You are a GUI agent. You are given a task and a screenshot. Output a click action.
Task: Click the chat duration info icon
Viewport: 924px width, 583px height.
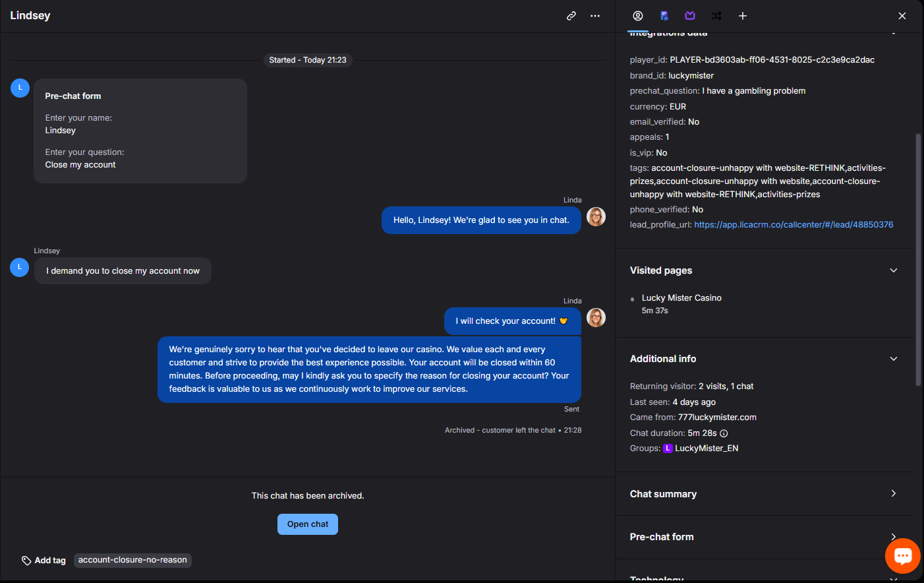[x=724, y=433]
